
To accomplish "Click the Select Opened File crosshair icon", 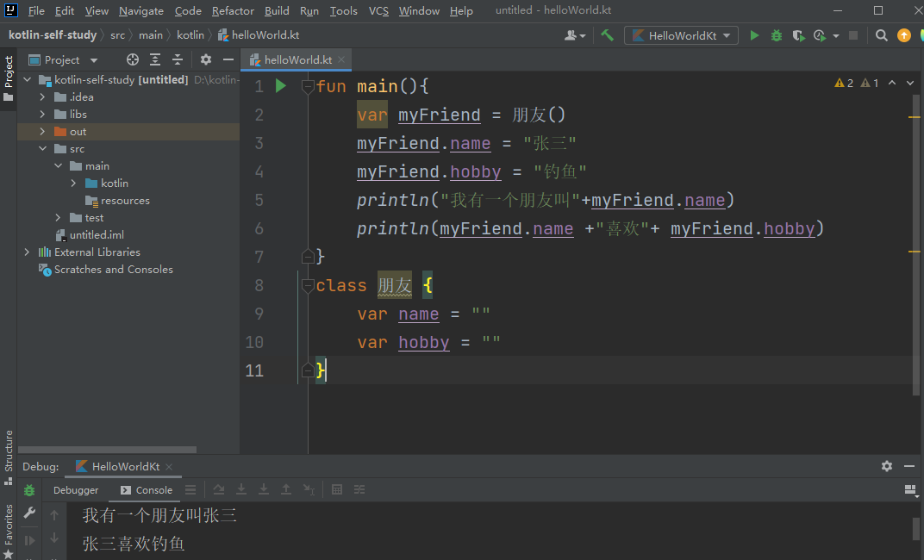I will (x=133, y=59).
